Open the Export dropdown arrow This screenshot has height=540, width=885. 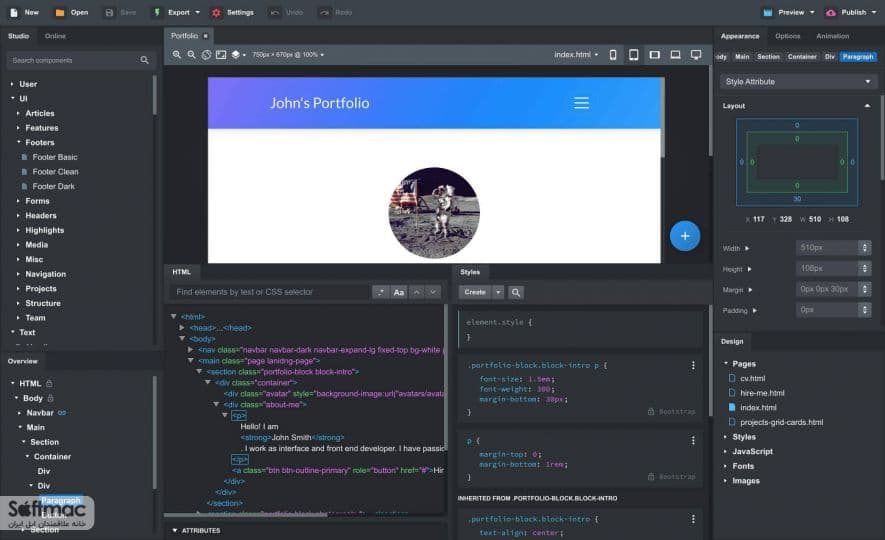pos(198,12)
